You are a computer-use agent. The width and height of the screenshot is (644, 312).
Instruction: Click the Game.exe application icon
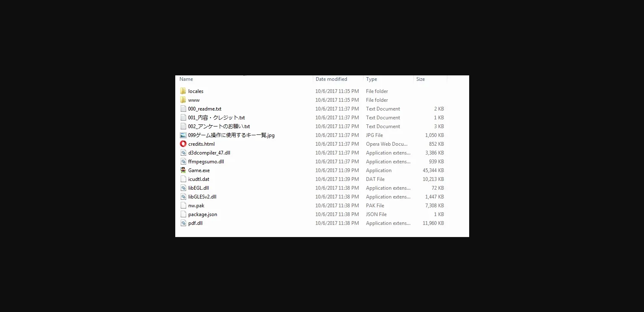pos(183,170)
